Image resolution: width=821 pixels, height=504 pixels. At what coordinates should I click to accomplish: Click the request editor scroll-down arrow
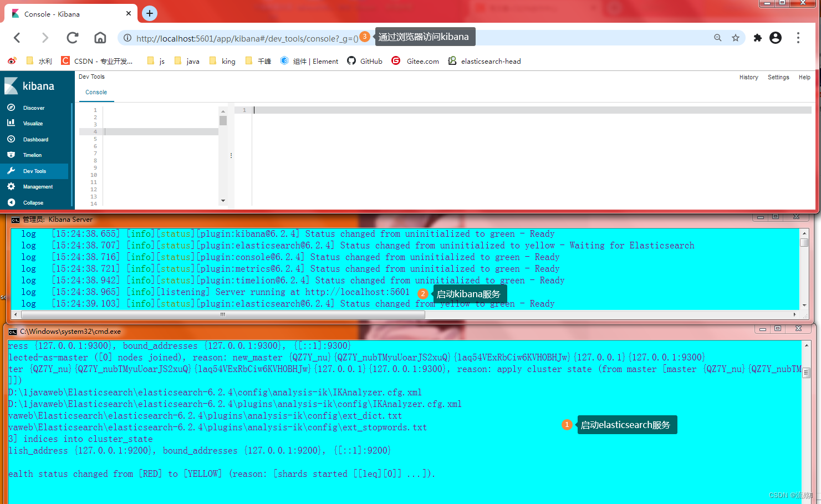point(223,201)
